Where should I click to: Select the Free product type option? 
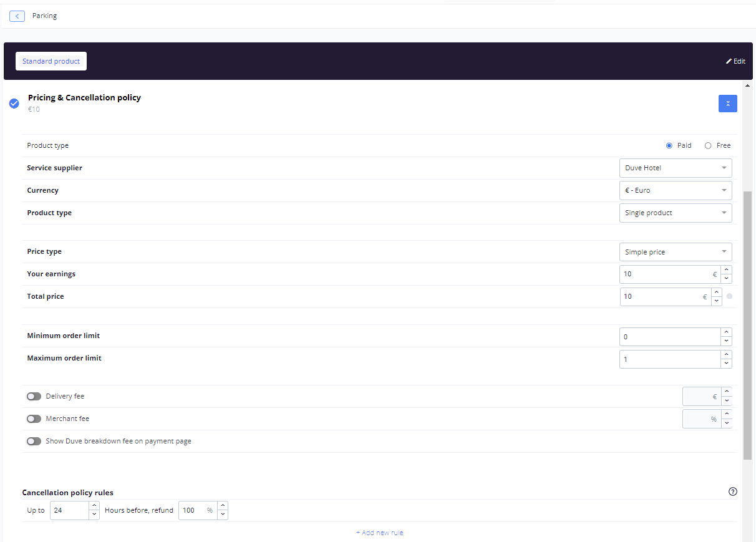pos(708,145)
